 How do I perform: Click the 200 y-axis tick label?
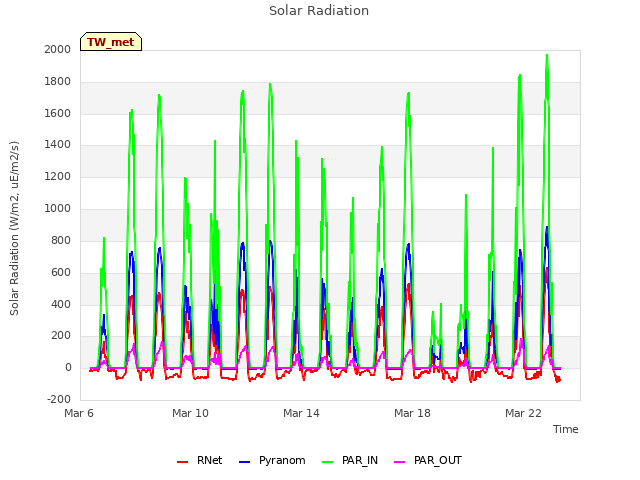coord(61,336)
